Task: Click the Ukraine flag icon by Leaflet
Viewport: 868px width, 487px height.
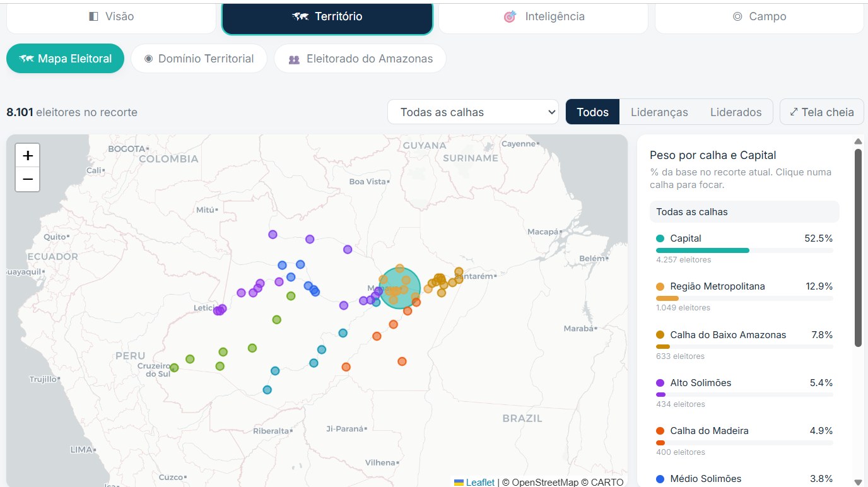Action: [x=459, y=483]
